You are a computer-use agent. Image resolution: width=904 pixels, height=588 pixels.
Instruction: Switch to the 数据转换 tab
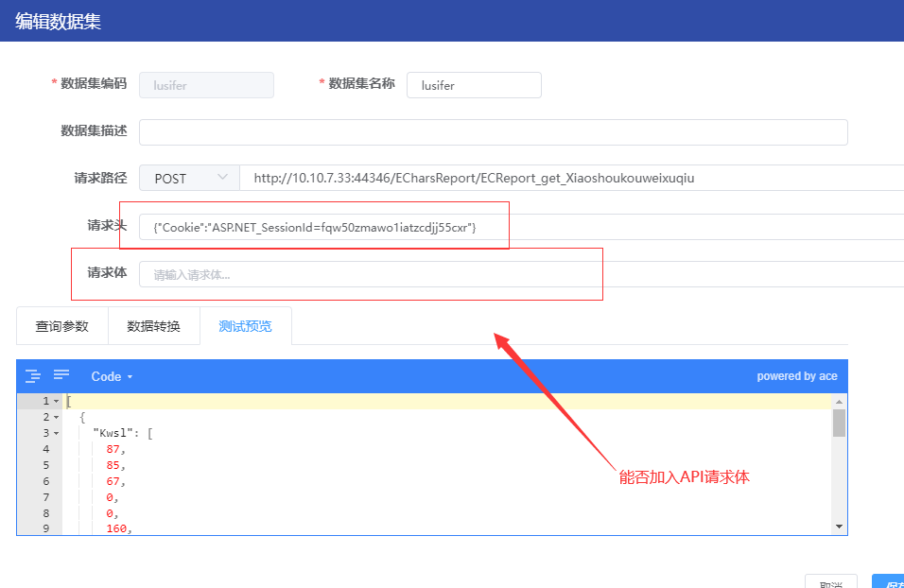(154, 326)
